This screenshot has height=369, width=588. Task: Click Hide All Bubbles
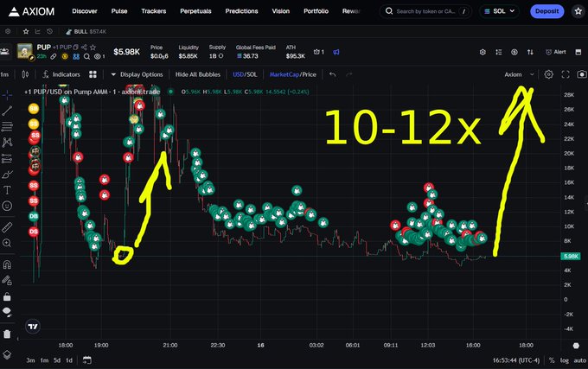pos(198,74)
